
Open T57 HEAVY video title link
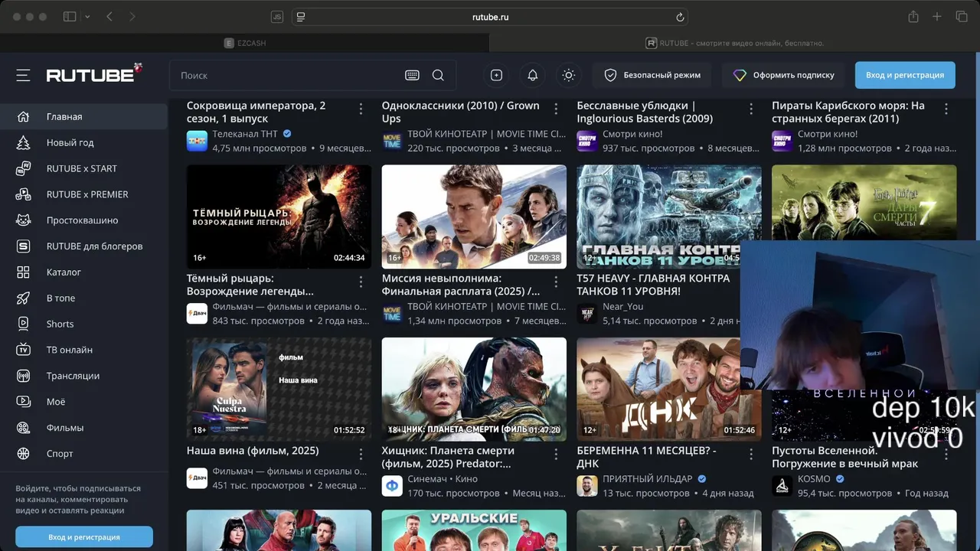[653, 285]
